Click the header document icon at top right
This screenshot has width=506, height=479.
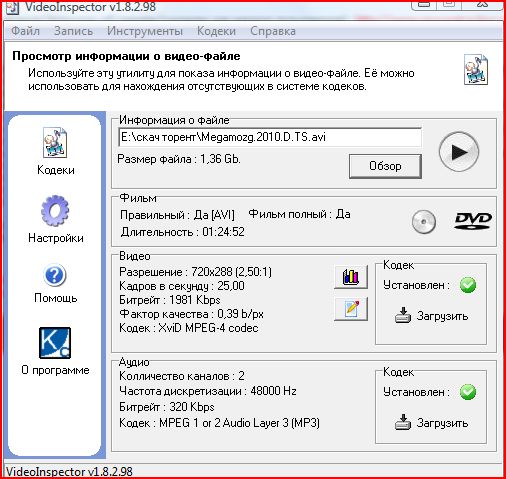(x=476, y=69)
